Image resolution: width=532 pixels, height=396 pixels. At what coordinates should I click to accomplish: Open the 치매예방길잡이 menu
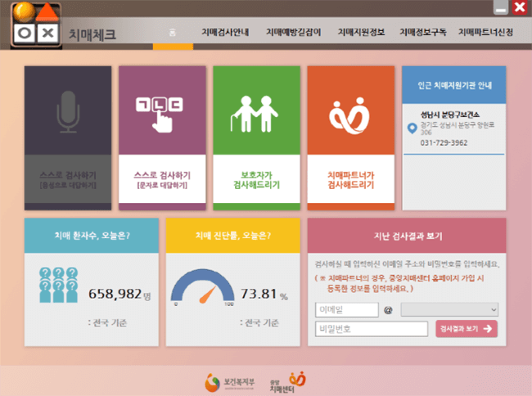[294, 32]
